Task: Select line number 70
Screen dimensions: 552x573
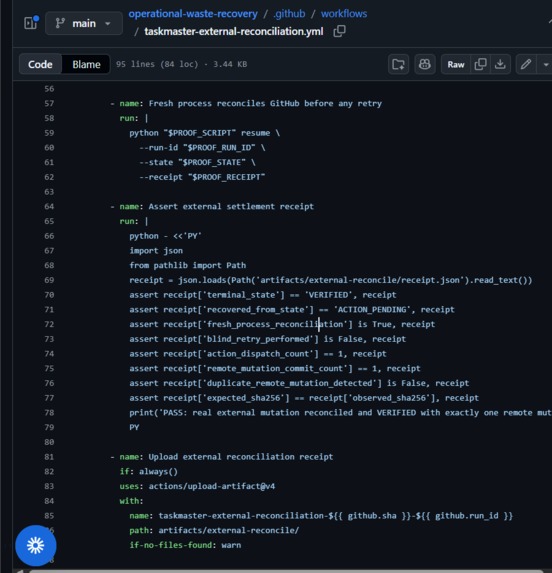Action: coord(49,295)
